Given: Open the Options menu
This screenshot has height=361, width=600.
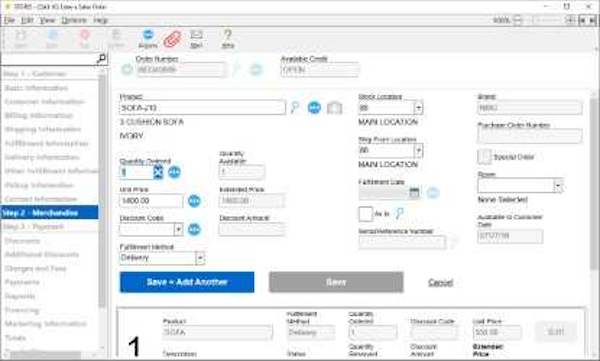Looking at the screenshot, I should (74, 20).
